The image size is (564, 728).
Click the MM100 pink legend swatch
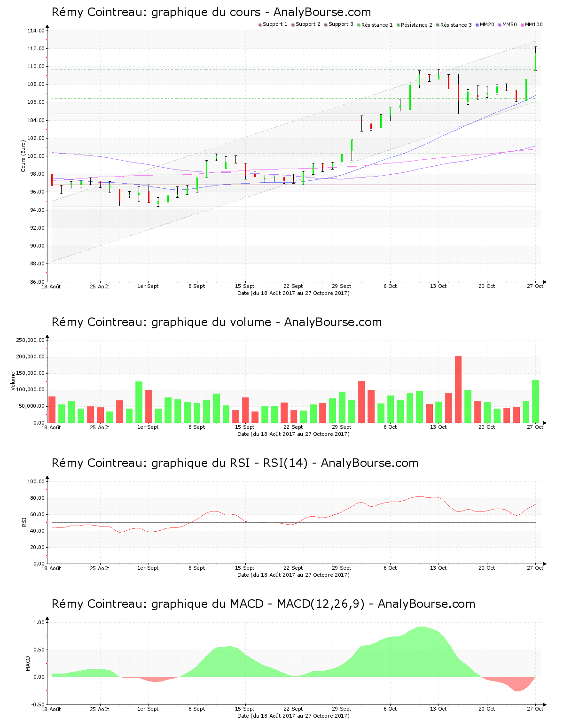pyautogui.click(x=522, y=25)
